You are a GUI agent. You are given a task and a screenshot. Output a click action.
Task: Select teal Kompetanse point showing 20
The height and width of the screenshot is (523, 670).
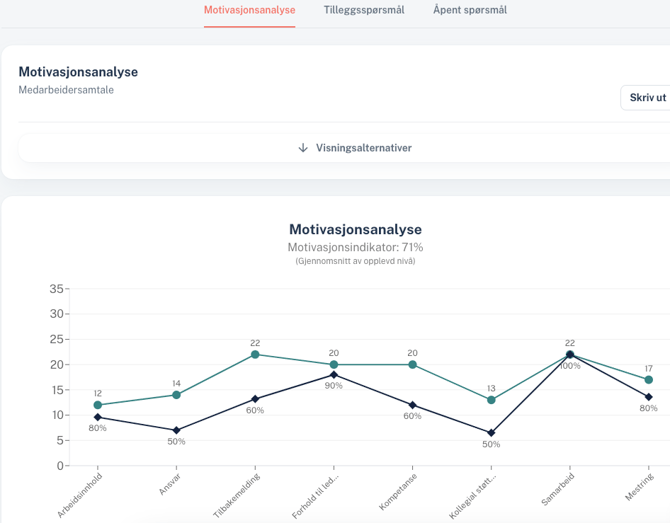[x=412, y=364]
